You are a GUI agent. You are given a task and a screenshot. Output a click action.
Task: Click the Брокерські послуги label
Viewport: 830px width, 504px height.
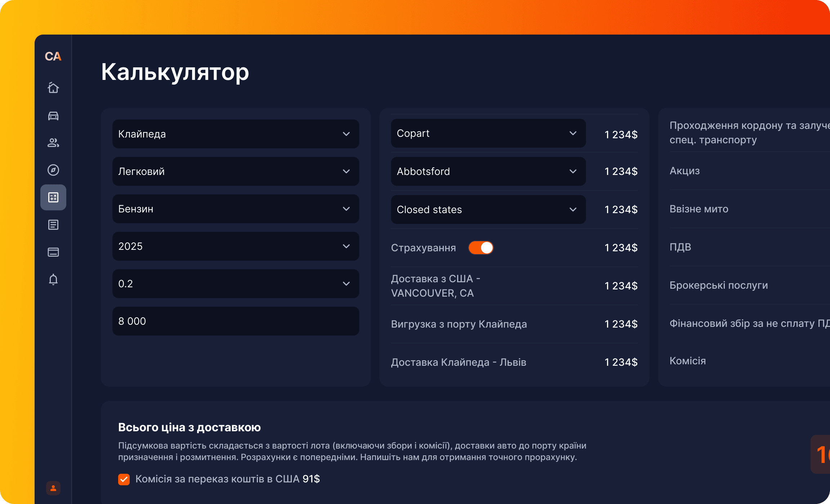[x=719, y=285]
